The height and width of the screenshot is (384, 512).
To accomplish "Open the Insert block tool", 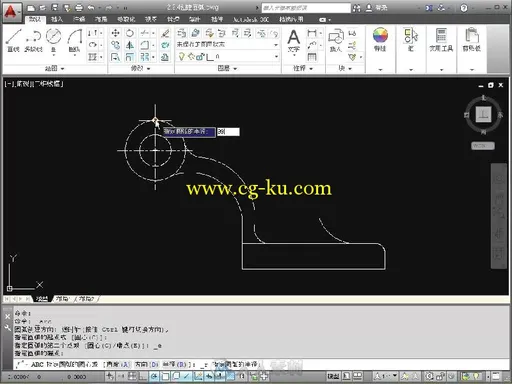I will 336,40.
